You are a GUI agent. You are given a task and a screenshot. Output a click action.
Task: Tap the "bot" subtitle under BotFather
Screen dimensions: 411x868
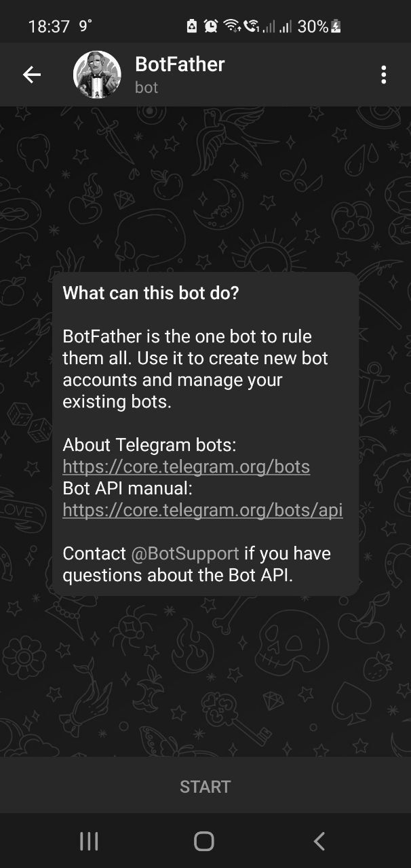click(x=146, y=87)
